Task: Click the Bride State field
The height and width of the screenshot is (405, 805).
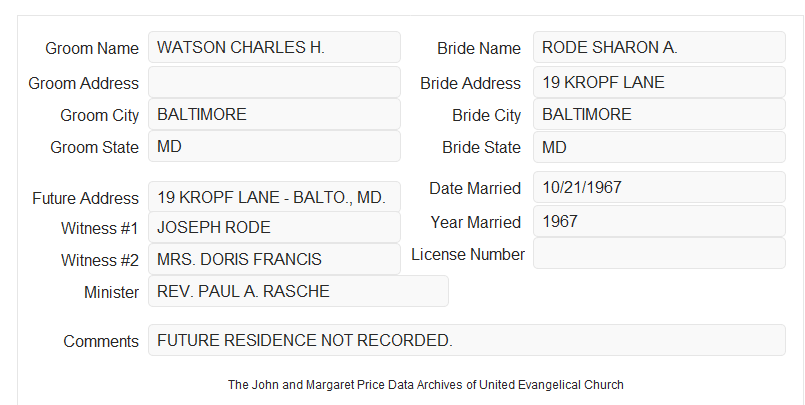Action: [x=659, y=147]
